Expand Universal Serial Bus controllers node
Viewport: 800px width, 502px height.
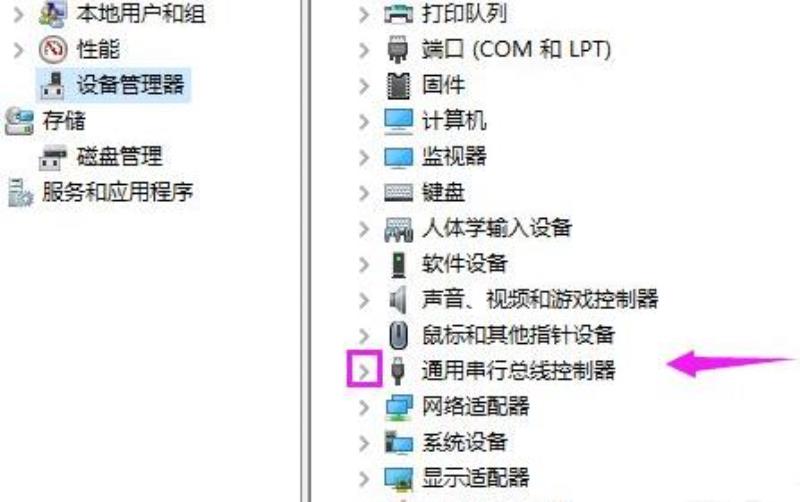click(364, 371)
